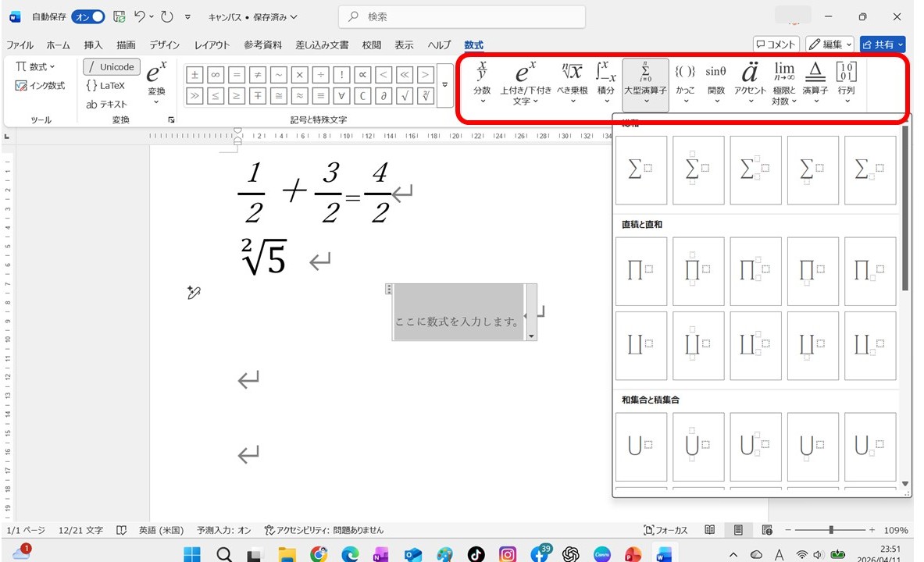Click the コメント (Comments) button

pos(776,44)
